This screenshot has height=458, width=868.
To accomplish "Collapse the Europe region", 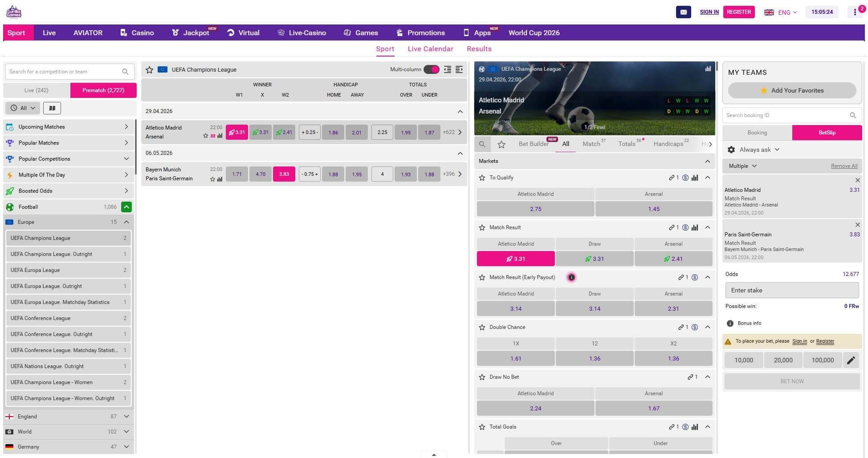I will (x=126, y=222).
